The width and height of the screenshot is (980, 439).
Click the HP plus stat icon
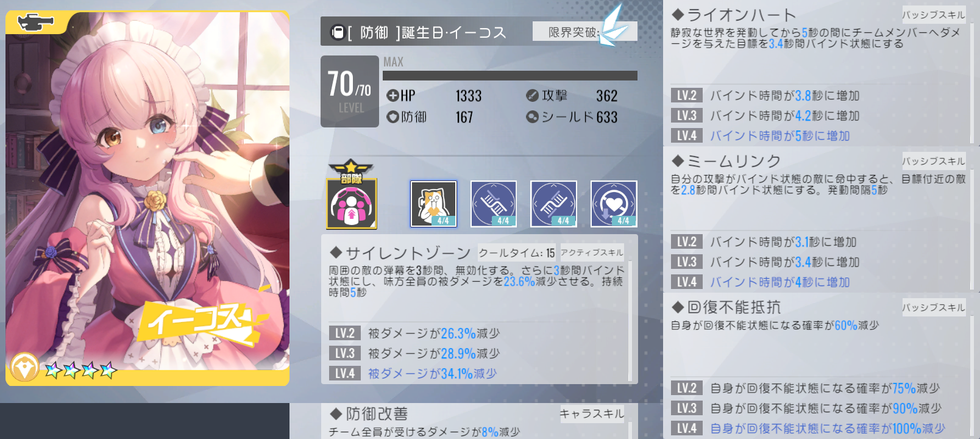click(x=392, y=95)
